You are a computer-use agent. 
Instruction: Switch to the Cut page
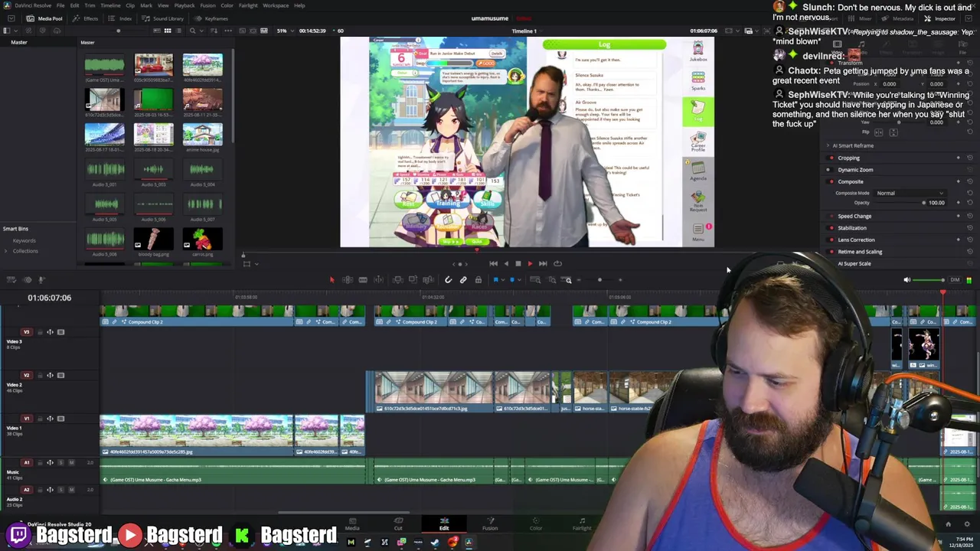tap(398, 524)
